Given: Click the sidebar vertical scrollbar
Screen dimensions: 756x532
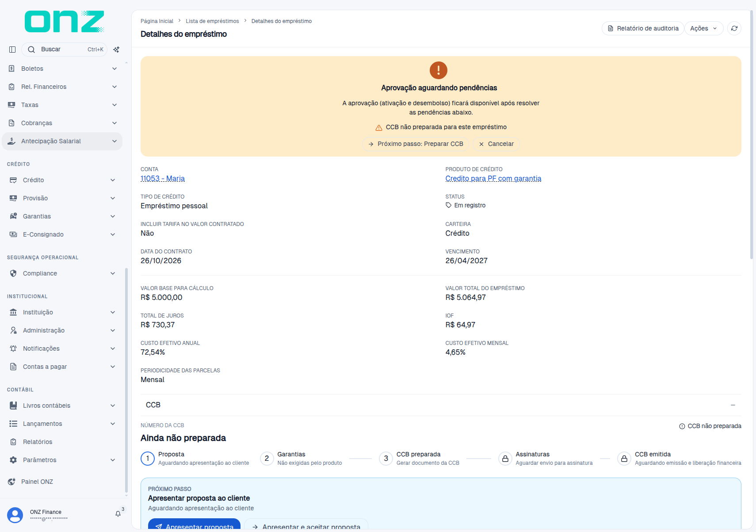Looking at the screenshot, I should (126, 380).
